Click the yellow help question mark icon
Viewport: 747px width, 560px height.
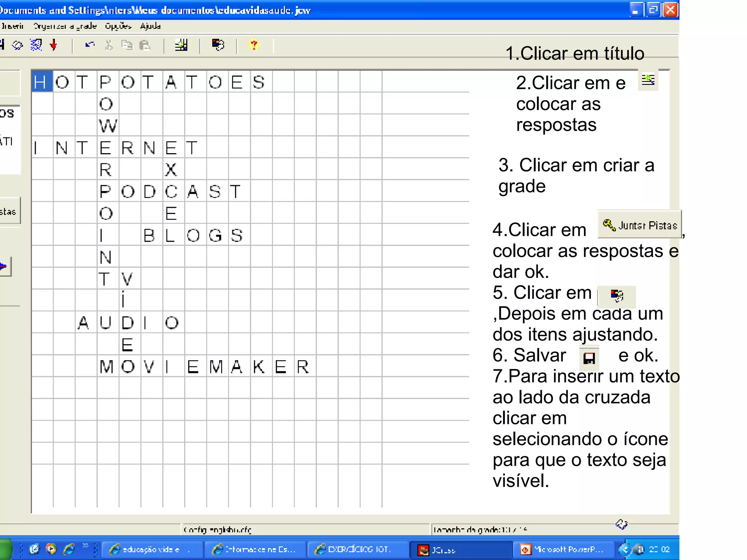(254, 45)
